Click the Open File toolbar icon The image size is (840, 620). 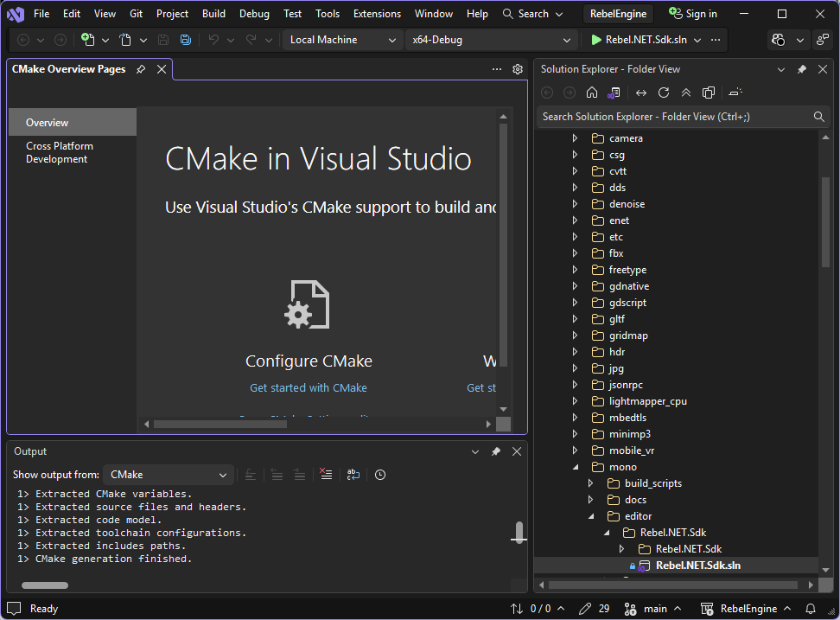(125, 40)
